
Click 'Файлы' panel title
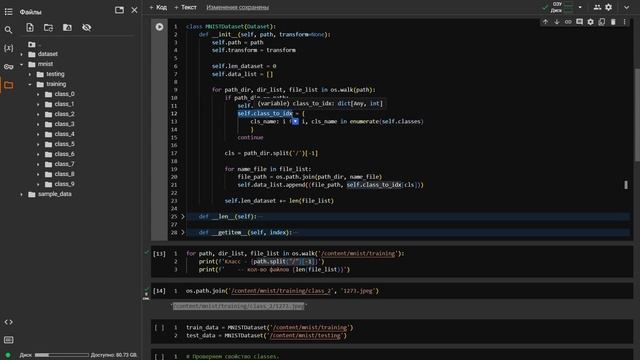[x=31, y=12]
